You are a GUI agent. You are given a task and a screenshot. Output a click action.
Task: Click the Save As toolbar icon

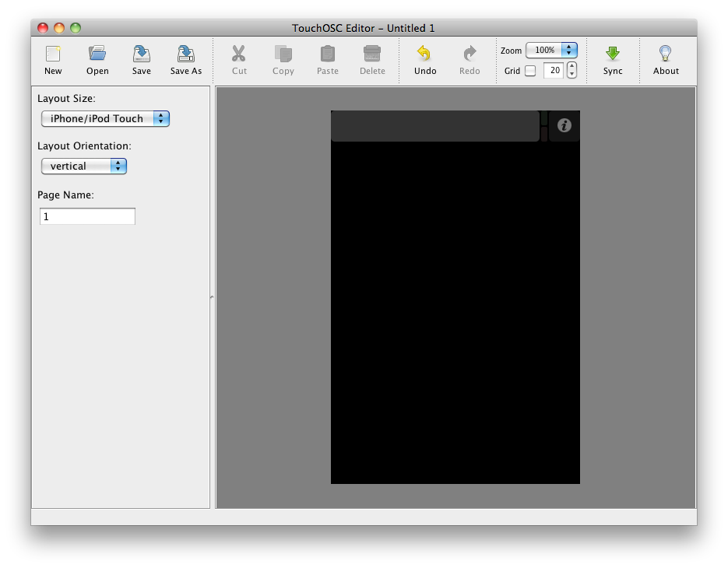[186, 54]
